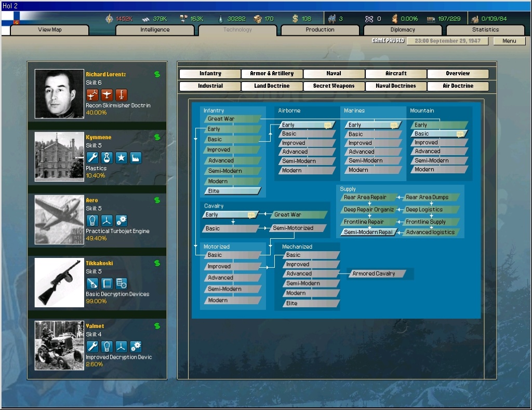The image size is (532, 410).
Task: Select Semi-Motorized cavalry technology
Action: click(x=298, y=228)
